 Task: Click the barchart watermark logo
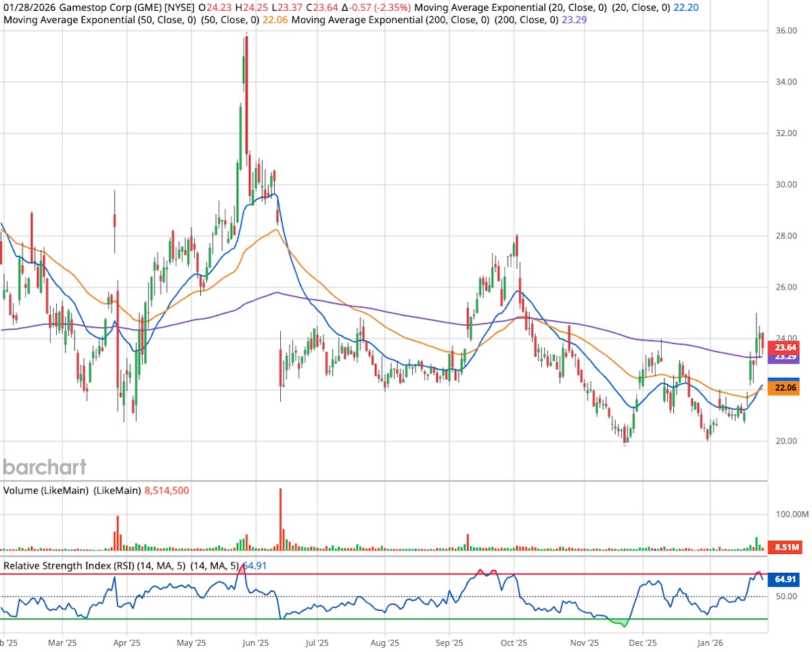pos(44,467)
